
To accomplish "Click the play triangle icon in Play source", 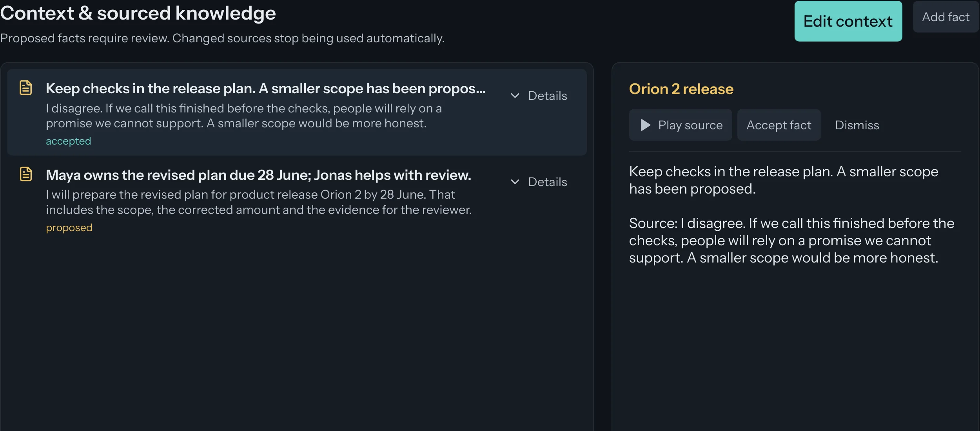I will [x=645, y=125].
